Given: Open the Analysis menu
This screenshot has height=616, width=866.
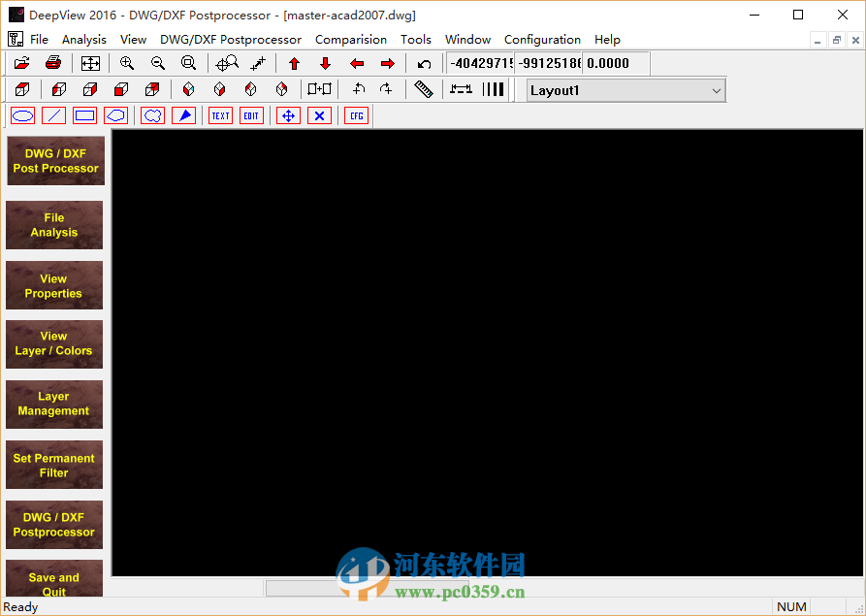Looking at the screenshot, I should click(83, 40).
